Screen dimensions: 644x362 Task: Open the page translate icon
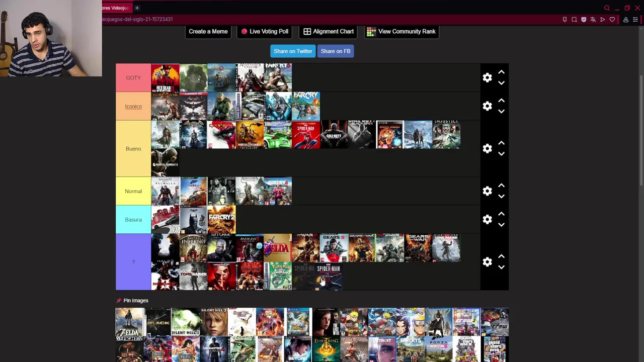pos(593,20)
